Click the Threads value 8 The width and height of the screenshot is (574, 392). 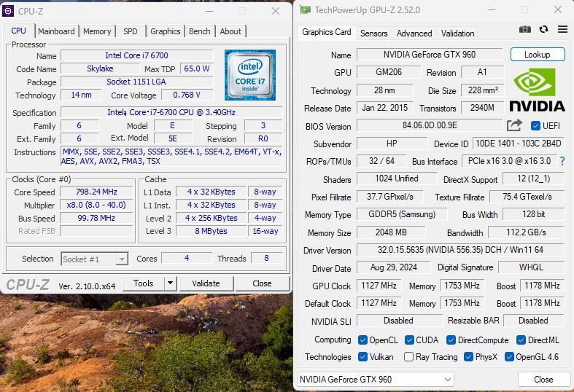pyautogui.click(x=266, y=258)
